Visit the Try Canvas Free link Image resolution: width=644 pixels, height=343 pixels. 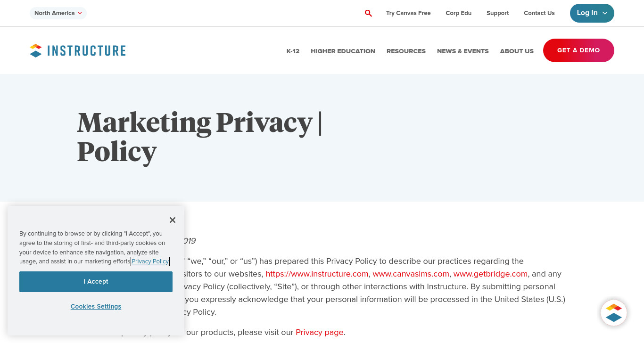[x=408, y=13]
